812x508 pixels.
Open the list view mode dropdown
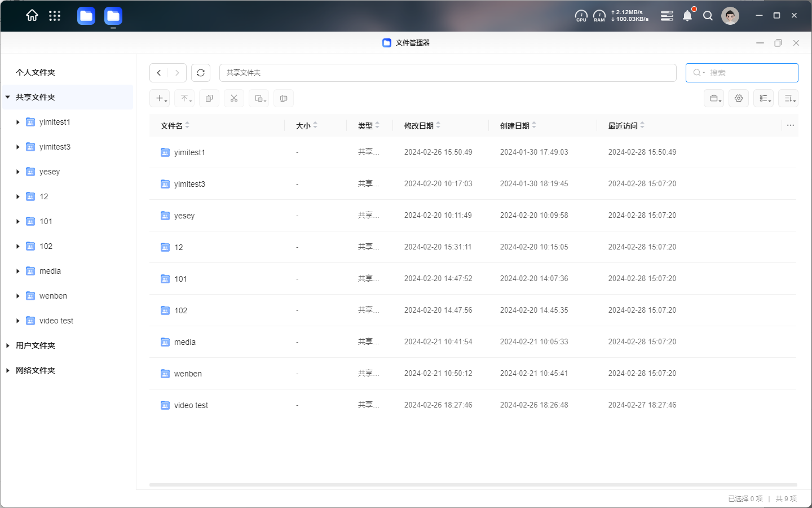[764, 98]
